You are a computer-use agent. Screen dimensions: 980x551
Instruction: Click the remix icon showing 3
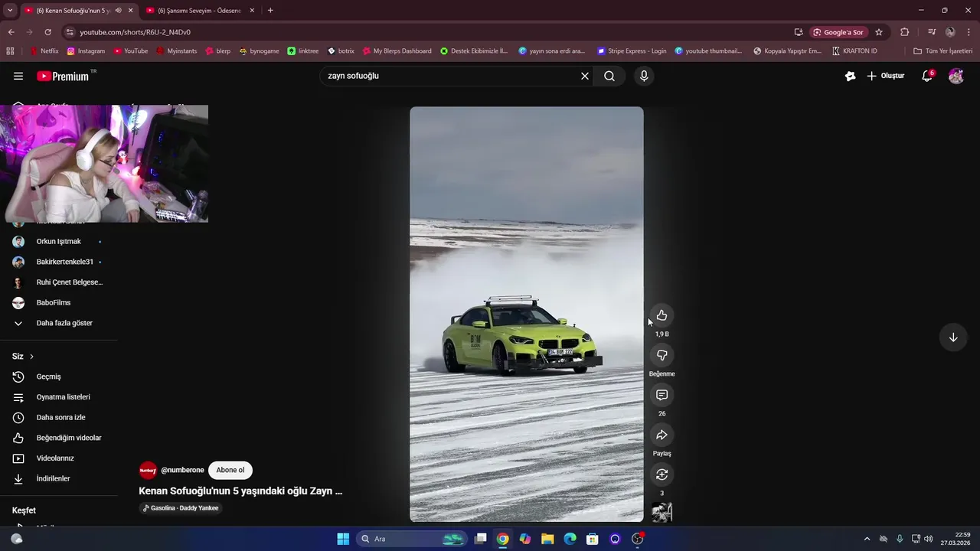point(661,474)
